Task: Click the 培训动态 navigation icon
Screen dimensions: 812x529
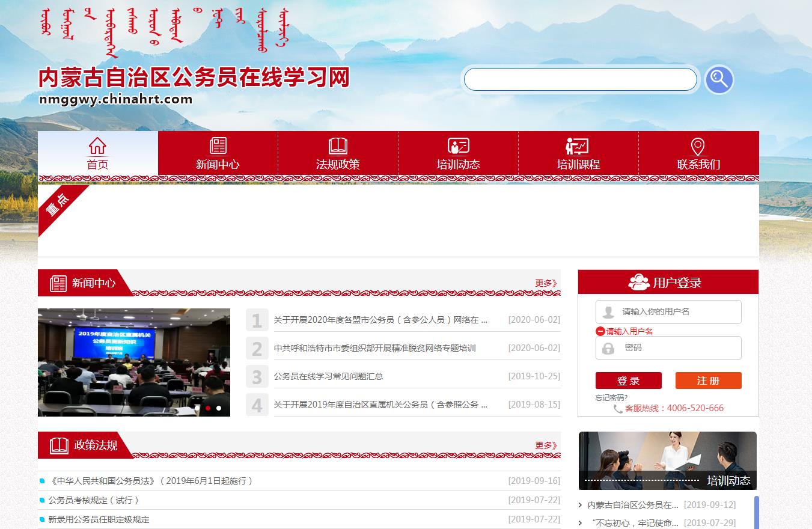Action: click(458, 145)
